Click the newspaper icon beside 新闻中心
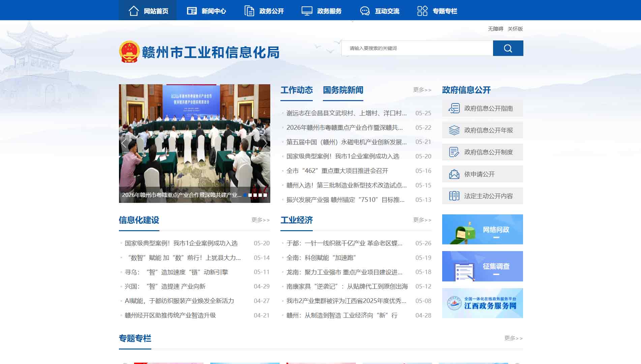Screen dimensions: 641x364 click(192, 11)
